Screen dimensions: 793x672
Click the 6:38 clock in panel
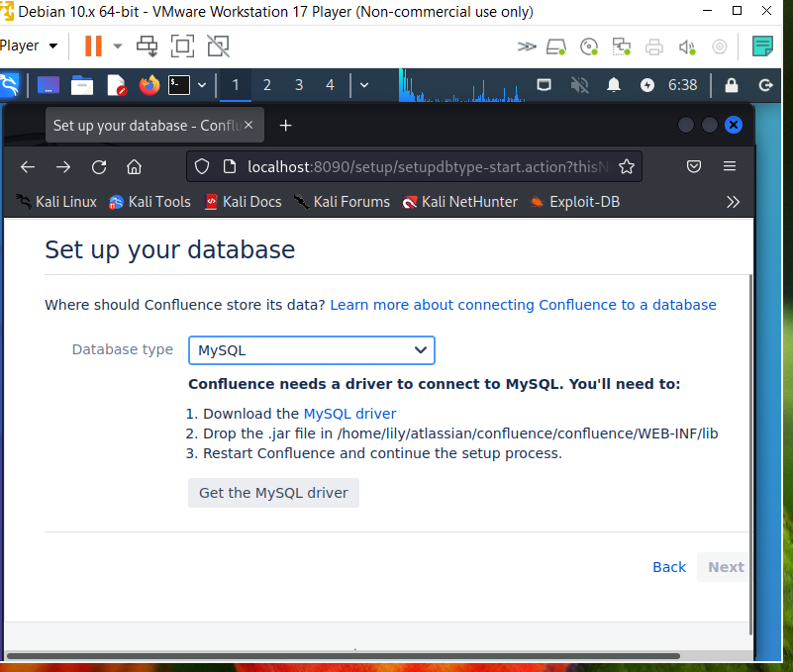pyautogui.click(x=683, y=85)
